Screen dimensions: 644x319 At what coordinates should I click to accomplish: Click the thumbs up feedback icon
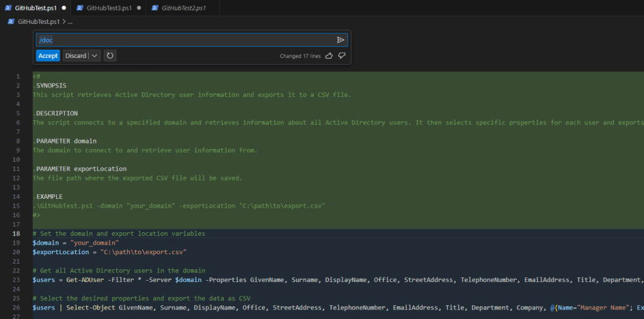[x=329, y=56]
